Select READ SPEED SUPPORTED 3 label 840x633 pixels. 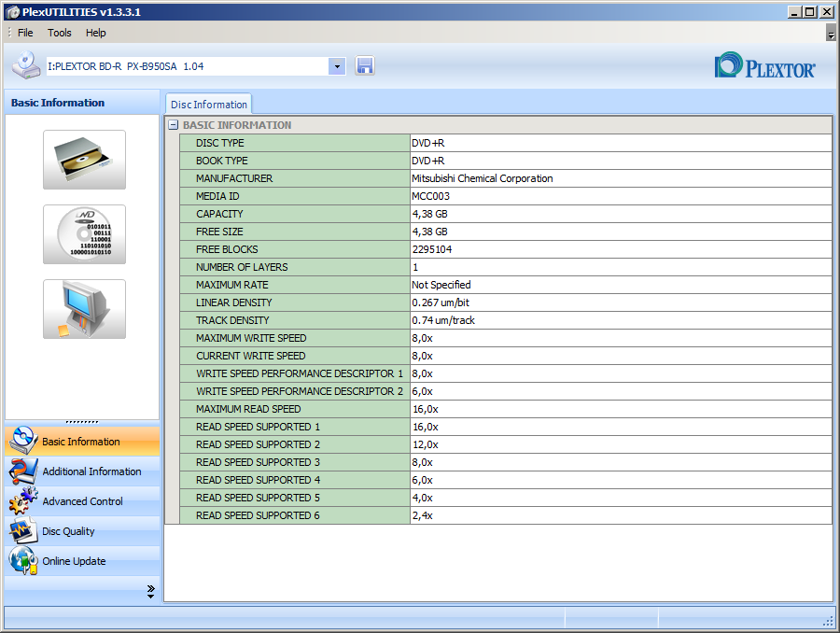point(258,462)
